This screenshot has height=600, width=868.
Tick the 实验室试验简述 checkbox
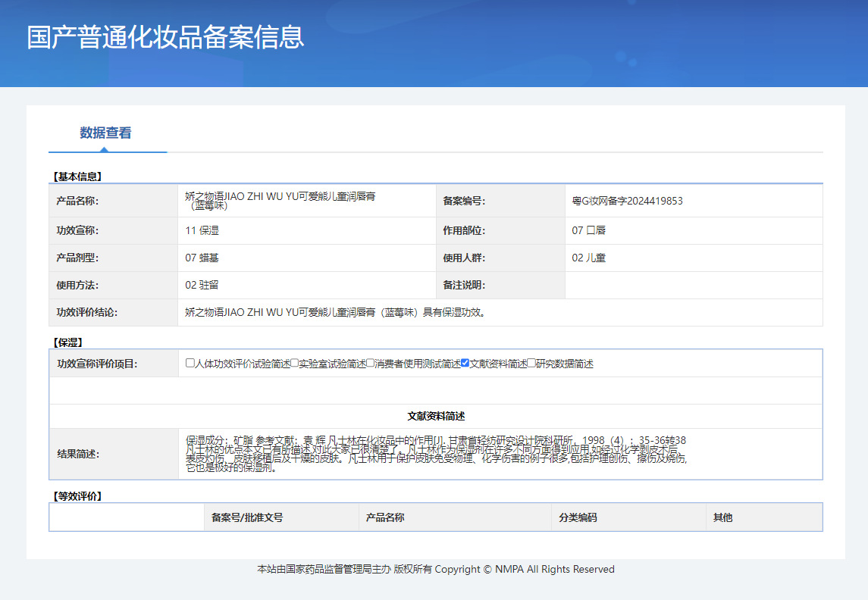pyautogui.click(x=295, y=363)
